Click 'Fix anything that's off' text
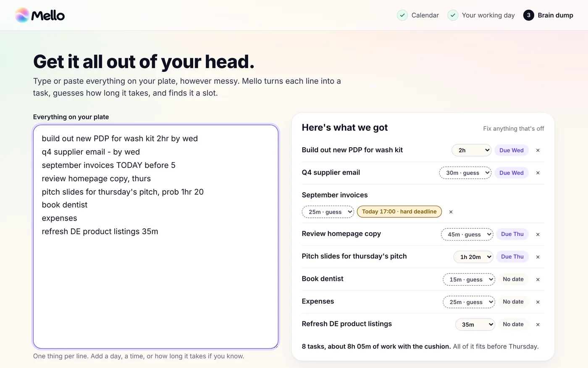Viewport: 588px width, 368px height. (x=513, y=128)
